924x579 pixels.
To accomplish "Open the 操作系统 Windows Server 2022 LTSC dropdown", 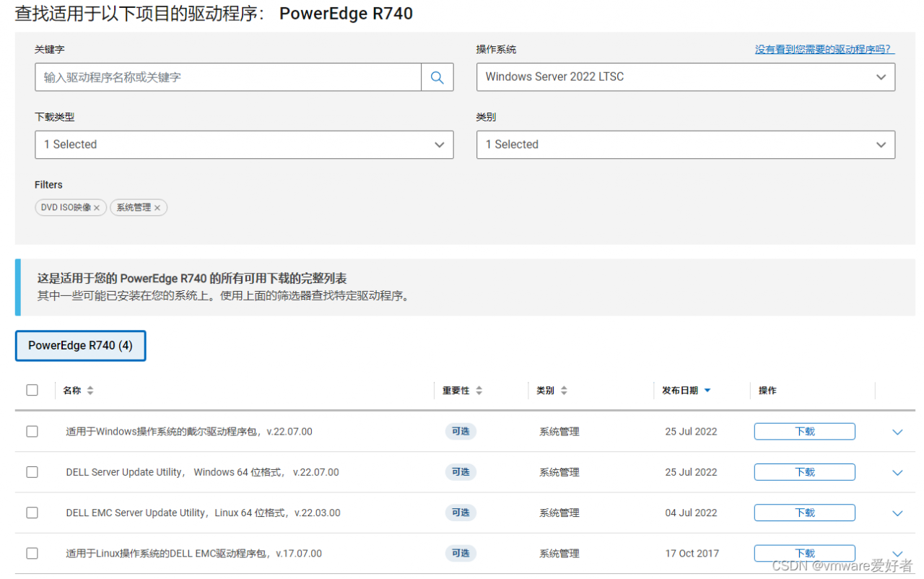I will coord(686,77).
